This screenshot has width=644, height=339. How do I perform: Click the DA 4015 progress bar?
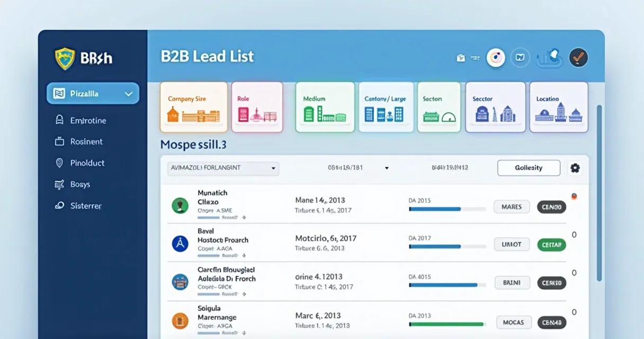(447, 285)
